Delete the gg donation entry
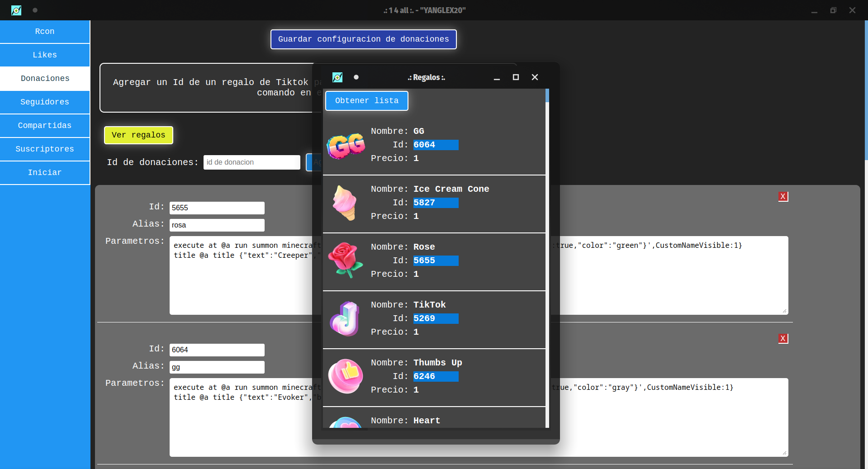The width and height of the screenshot is (868, 469). [783, 339]
